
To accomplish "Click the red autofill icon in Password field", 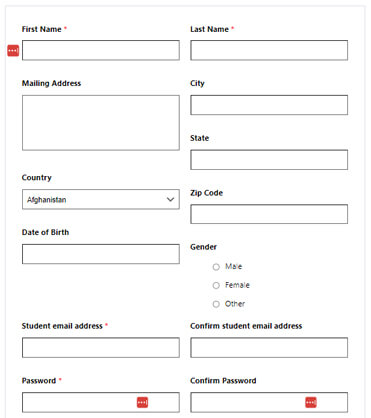I will click(x=142, y=402).
